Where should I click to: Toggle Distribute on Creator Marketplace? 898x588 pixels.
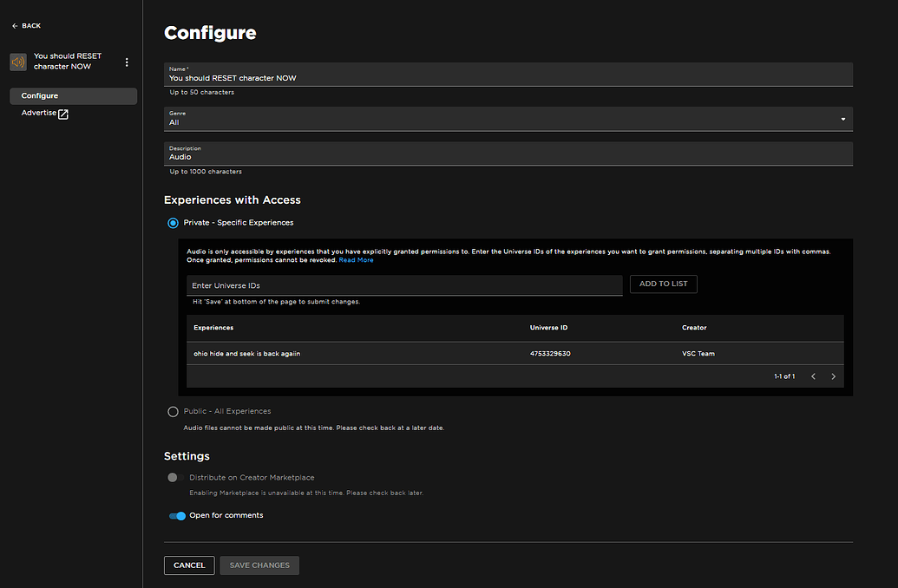click(x=174, y=478)
